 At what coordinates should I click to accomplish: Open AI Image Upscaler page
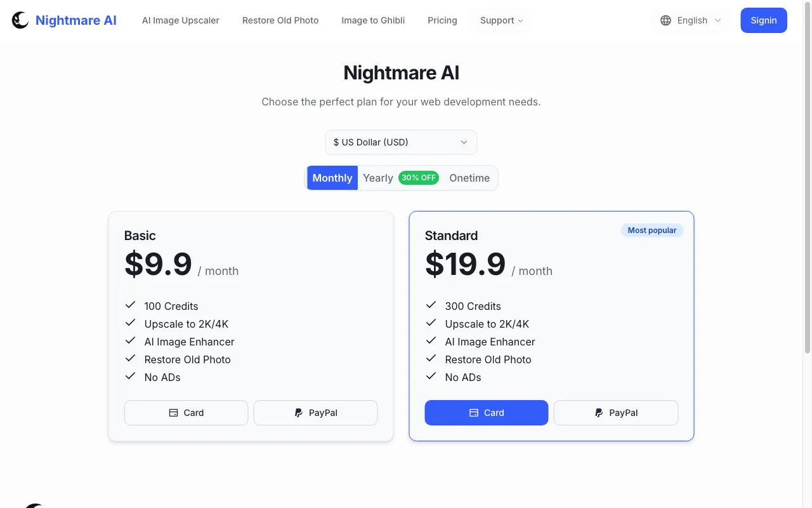pos(181,20)
